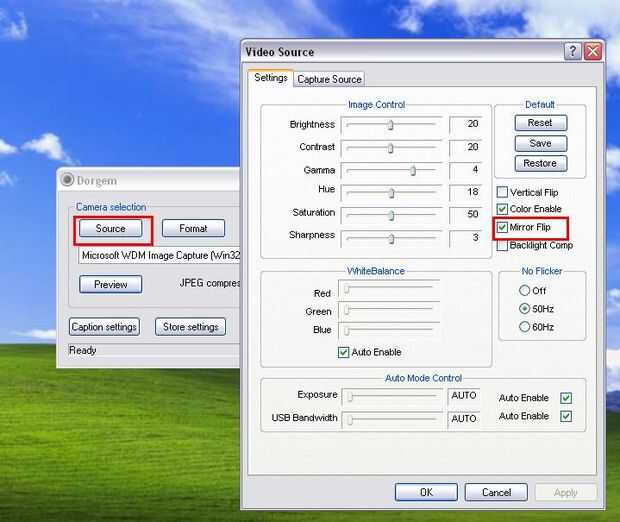Image resolution: width=620 pixels, height=522 pixels.
Task: Click the Sharpness slider handle
Action: 391,239
